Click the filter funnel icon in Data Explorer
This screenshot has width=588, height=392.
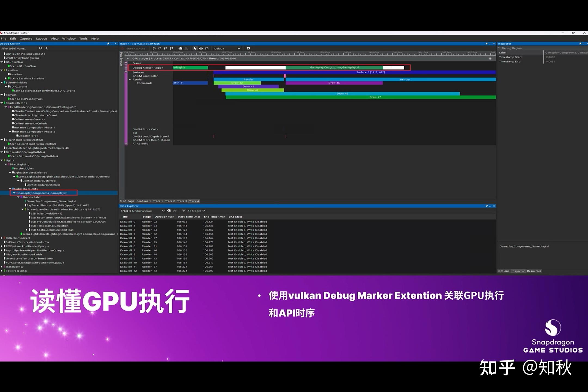coord(184,211)
